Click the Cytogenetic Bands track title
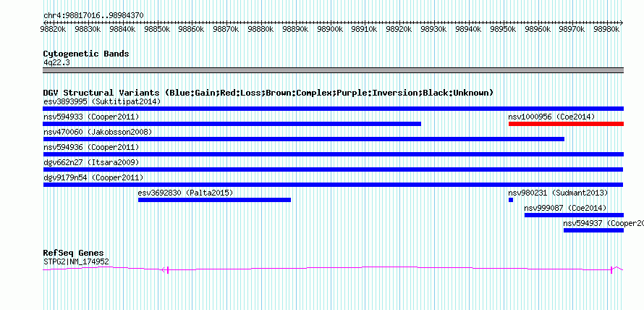The width and height of the screenshot is (644, 310). (86, 54)
